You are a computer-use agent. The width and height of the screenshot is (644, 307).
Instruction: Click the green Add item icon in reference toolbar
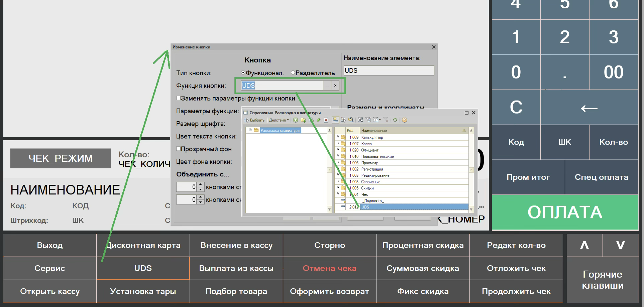coord(296,120)
